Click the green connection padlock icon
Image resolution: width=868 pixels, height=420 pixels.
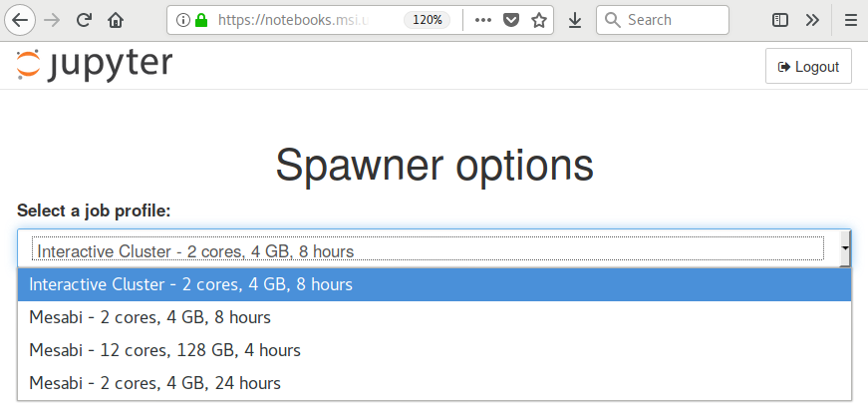click(200, 20)
